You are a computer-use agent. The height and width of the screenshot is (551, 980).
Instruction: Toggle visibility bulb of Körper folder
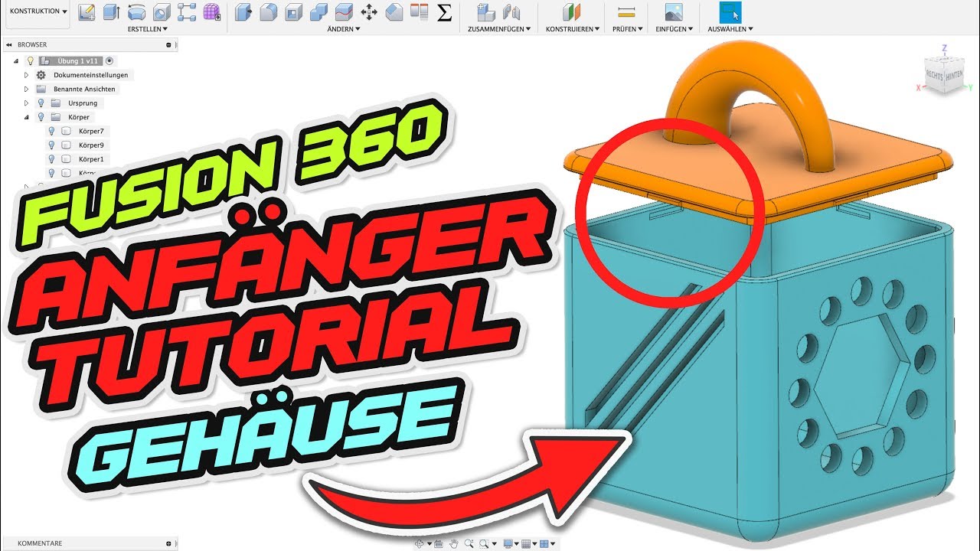(x=41, y=117)
